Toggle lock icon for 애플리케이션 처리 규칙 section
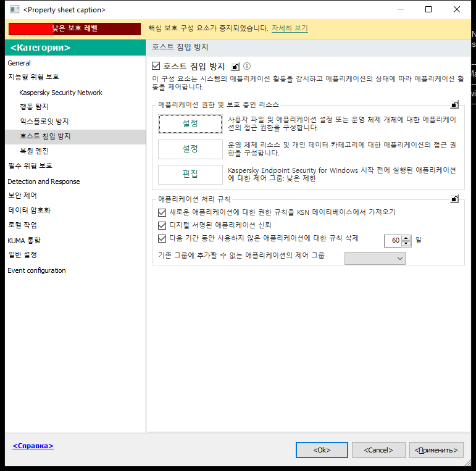This screenshot has height=471, width=476. tap(454, 199)
